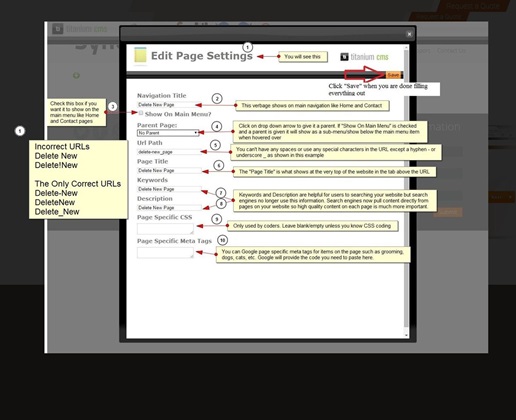The height and width of the screenshot is (420, 516).
Task: Click the Page Specific CSS label
Action: pos(165,217)
